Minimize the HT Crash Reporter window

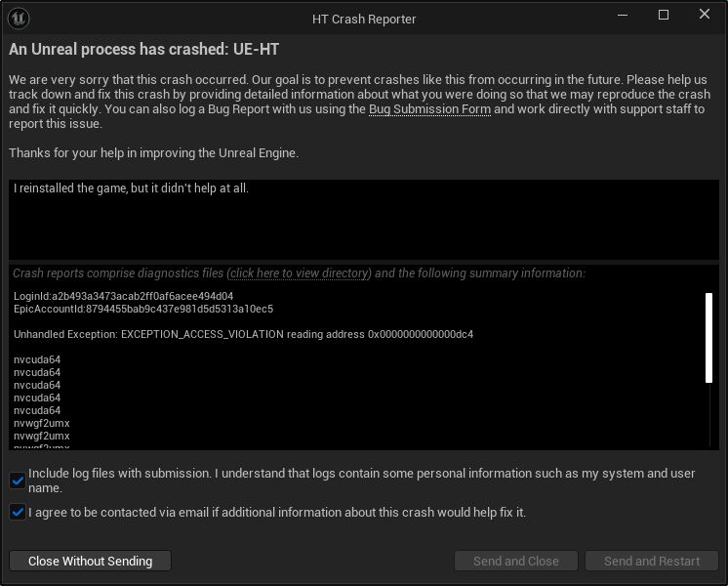tap(623, 15)
